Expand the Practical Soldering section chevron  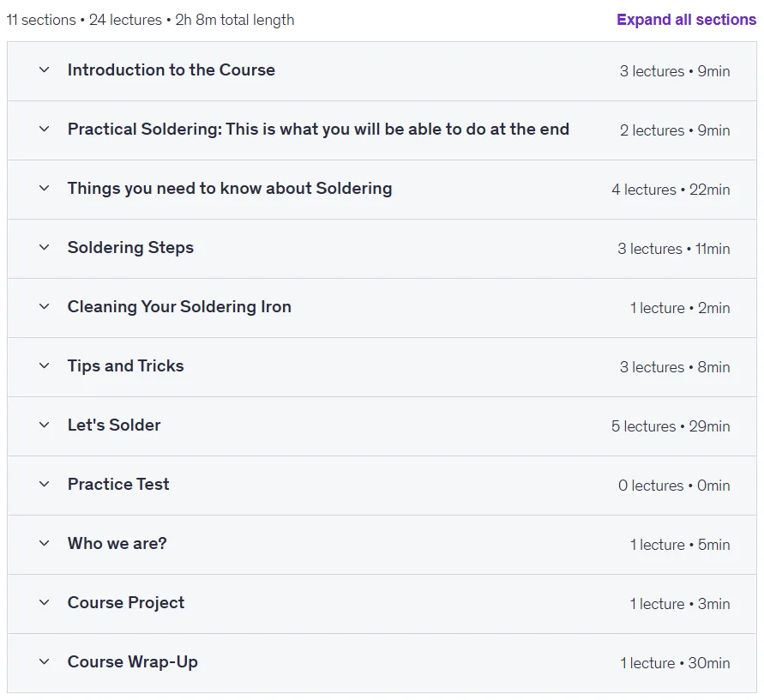point(44,130)
